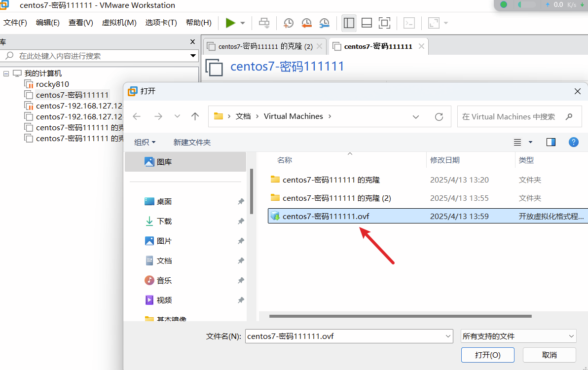Screen dimensions: 588x370
Task: Click the 文件名(N) combo box field
Action: tap(349, 336)
